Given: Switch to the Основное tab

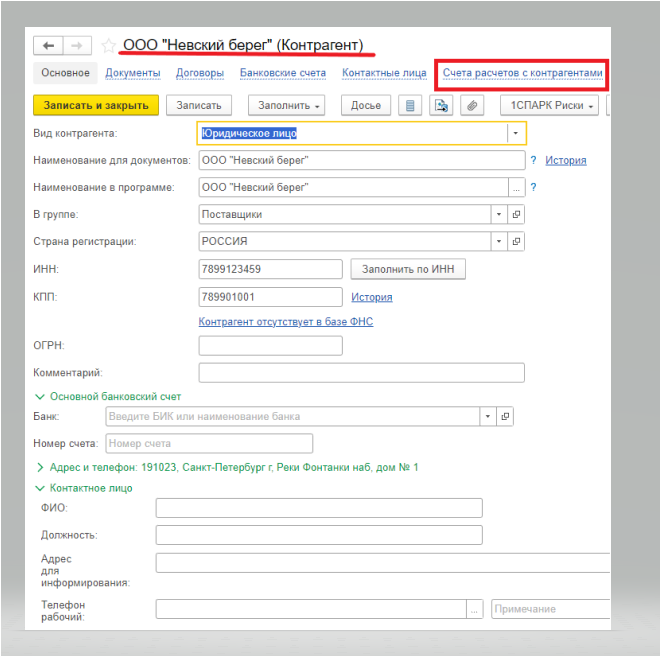Looking at the screenshot, I should coord(65,73).
